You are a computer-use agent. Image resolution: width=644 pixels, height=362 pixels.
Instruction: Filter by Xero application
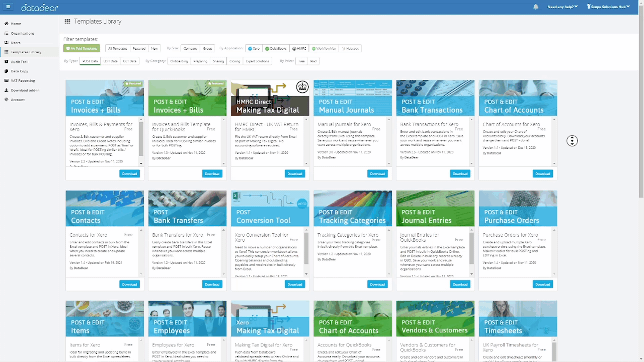(254, 49)
